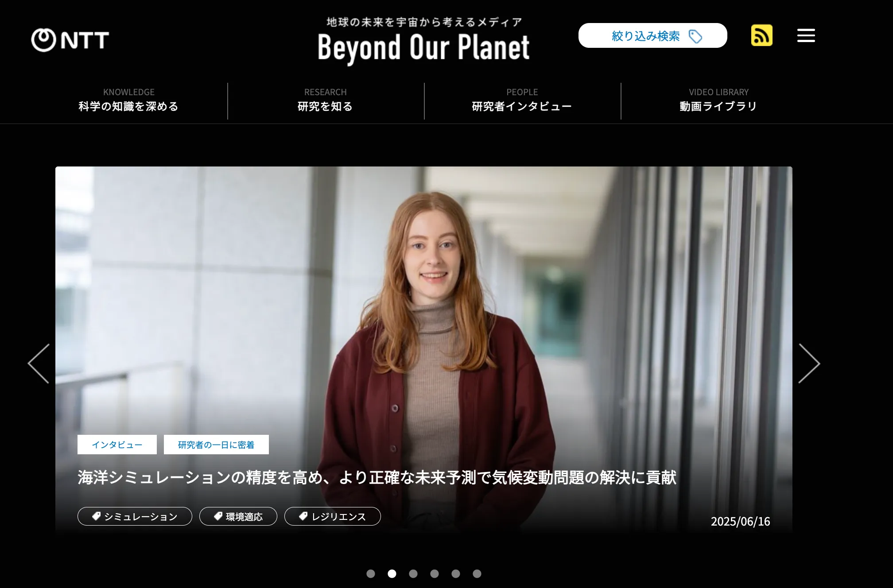This screenshot has height=588, width=893.
Task: Click the 研究者の一日に密着 category label
Action: tap(216, 445)
